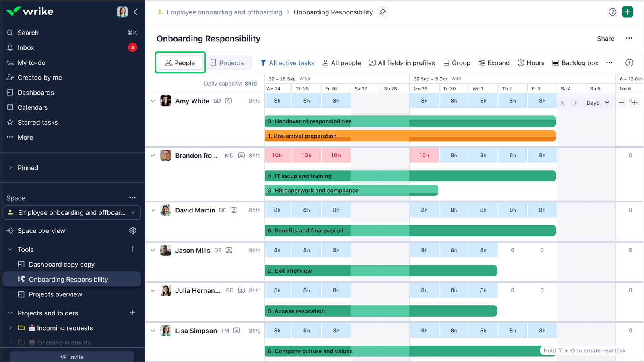Image resolution: width=644 pixels, height=362 pixels.
Task: Switch to the People tab
Action: (180, 62)
